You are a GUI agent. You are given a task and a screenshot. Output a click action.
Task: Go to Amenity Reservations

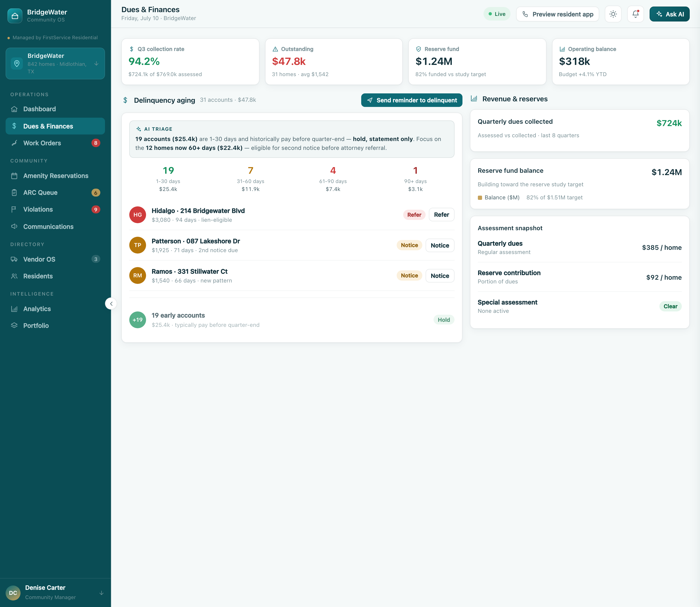click(55, 176)
